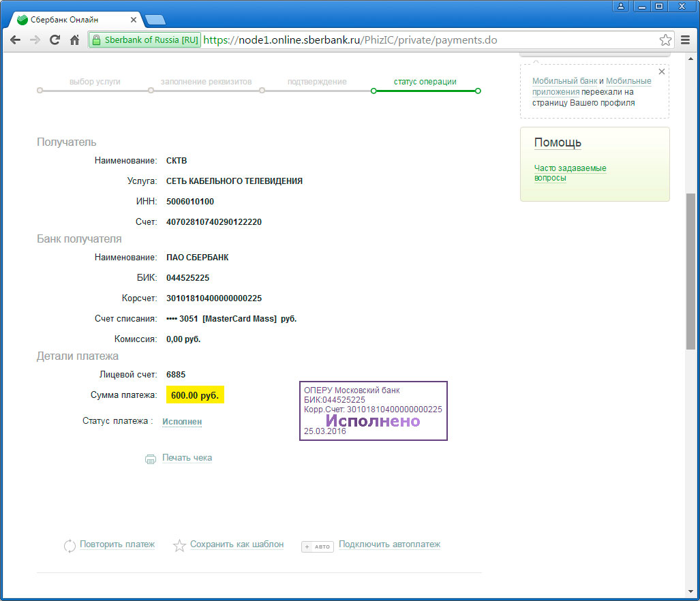
Task: Open the browser home page
Action: point(74,40)
